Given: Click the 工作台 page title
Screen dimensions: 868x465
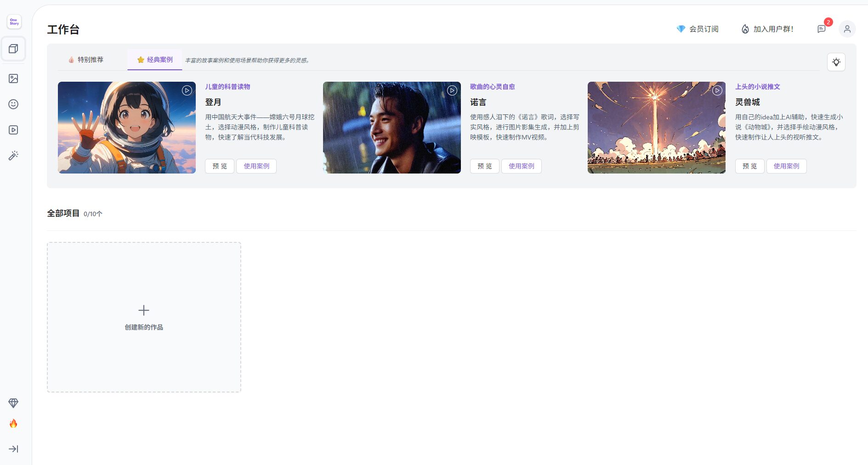Looking at the screenshot, I should tap(63, 29).
